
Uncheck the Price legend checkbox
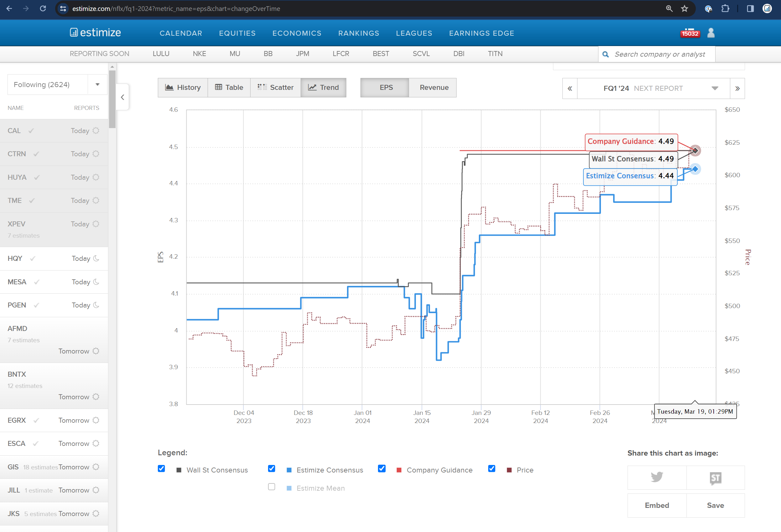(492, 469)
